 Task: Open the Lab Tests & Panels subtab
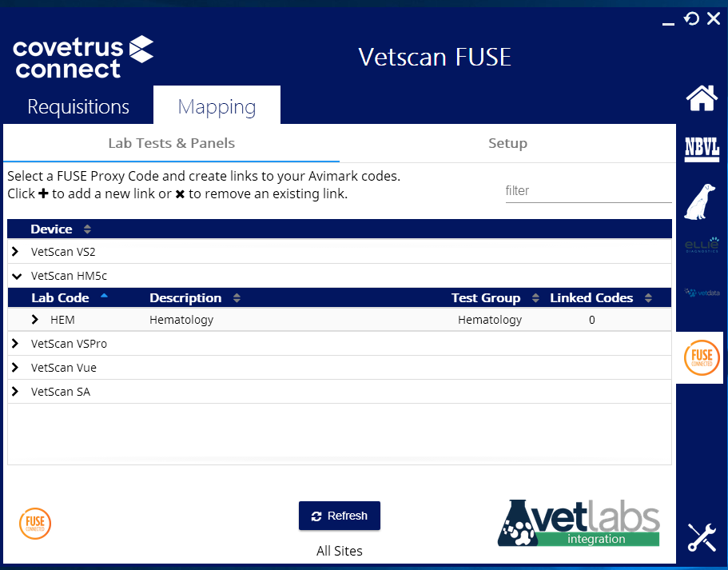click(x=171, y=143)
